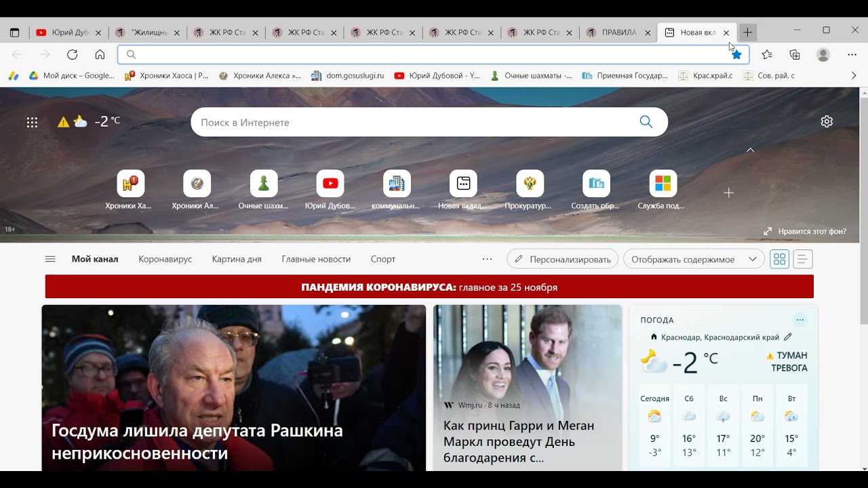Image resolution: width=868 pixels, height=488 pixels.
Task: Open the Collections icon
Action: click(795, 55)
